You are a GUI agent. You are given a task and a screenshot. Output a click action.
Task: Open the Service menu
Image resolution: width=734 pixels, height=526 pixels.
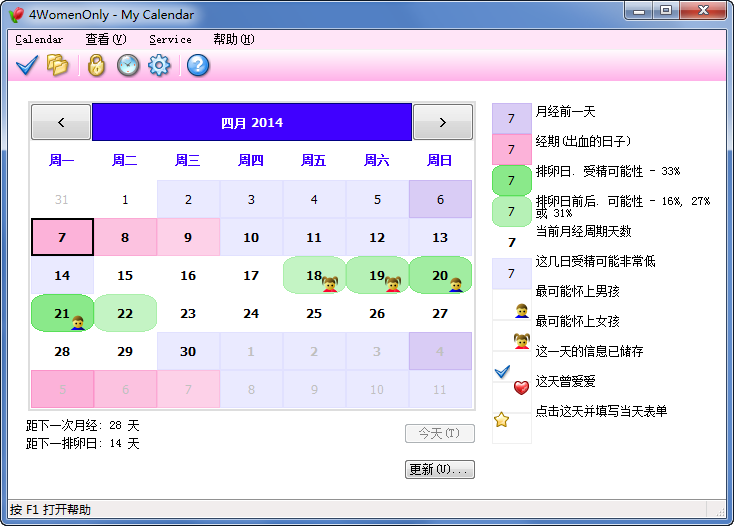click(170, 40)
